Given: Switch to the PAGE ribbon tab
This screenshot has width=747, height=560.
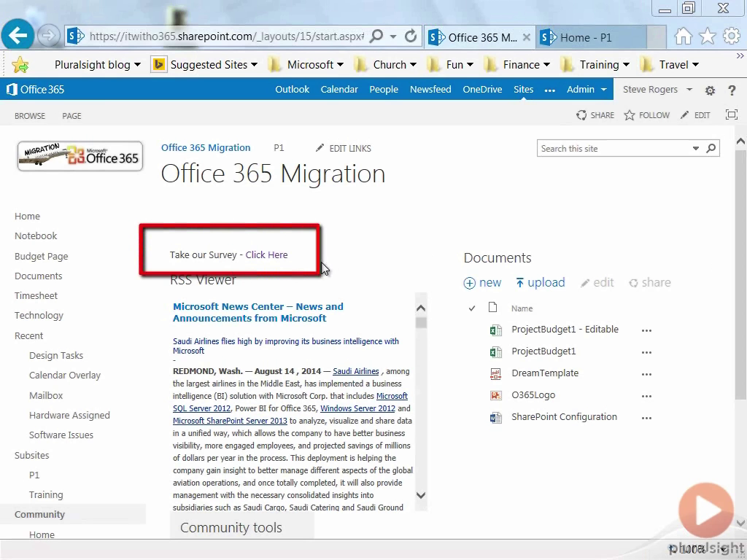Looking at the screenshot, I should pos(71,116).
